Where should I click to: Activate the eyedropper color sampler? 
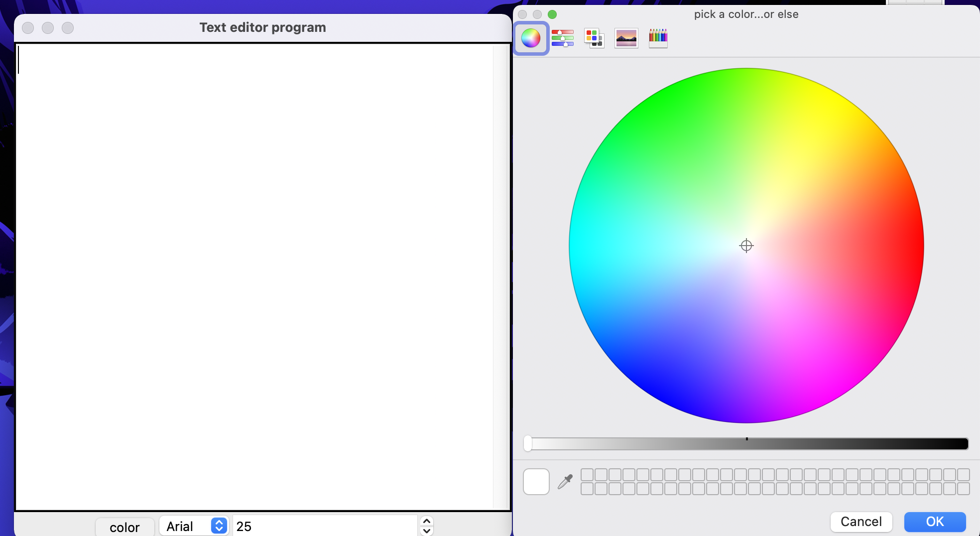(x=565, y=481)
